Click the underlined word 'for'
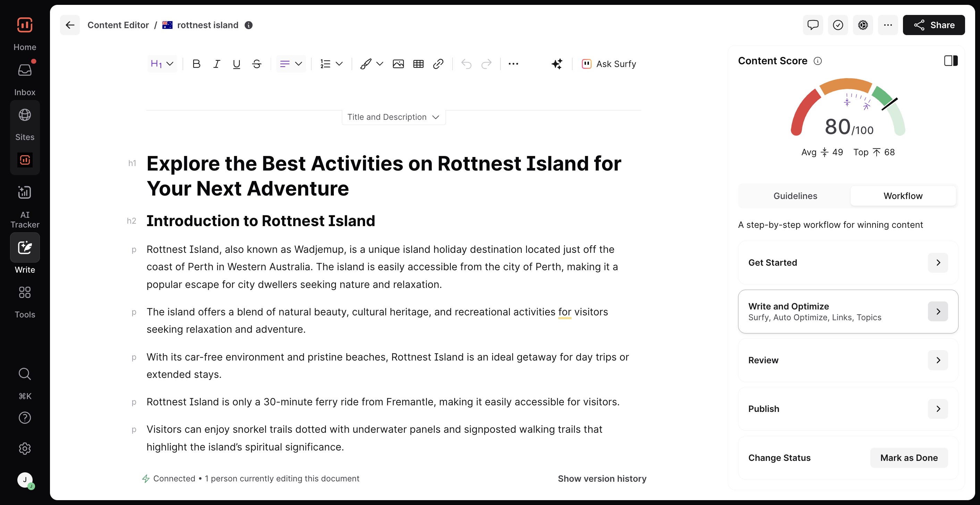Image resolution: width=980 pixels, height=505 pixels. tap(565, 312)
